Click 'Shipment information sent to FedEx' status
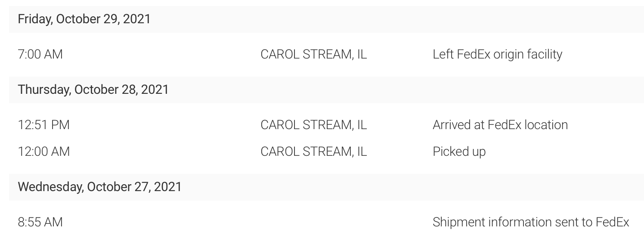The height and width of the screenshot is (235, 644). coord(531,223)
